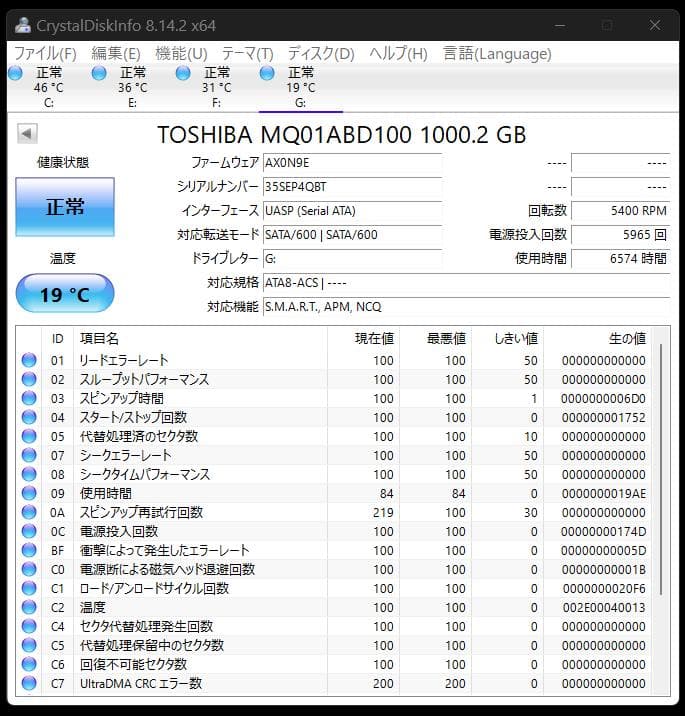Click the transfer mode field SATA/600 | SATA/600
Screen dimensions: 685x716
[352, 235]
